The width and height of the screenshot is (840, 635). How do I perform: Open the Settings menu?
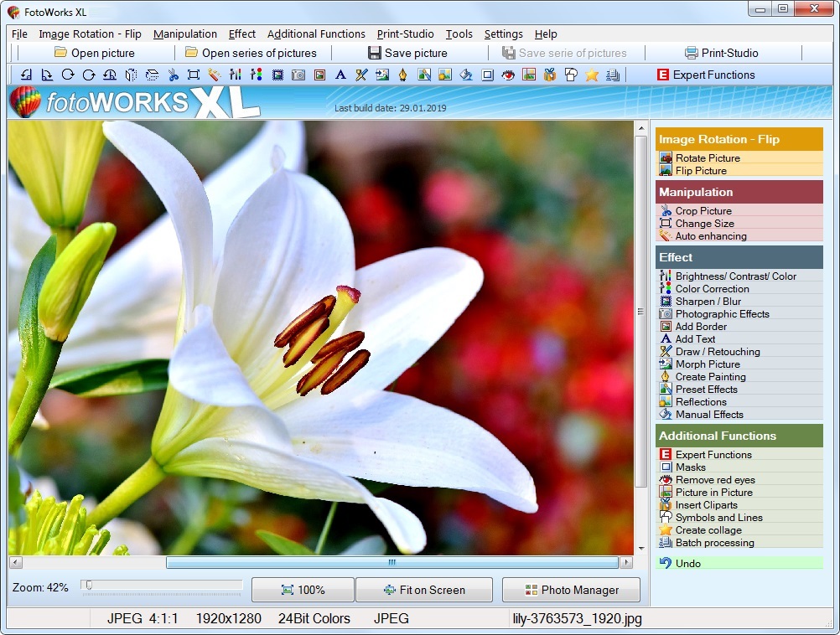[x=503, y=34]
